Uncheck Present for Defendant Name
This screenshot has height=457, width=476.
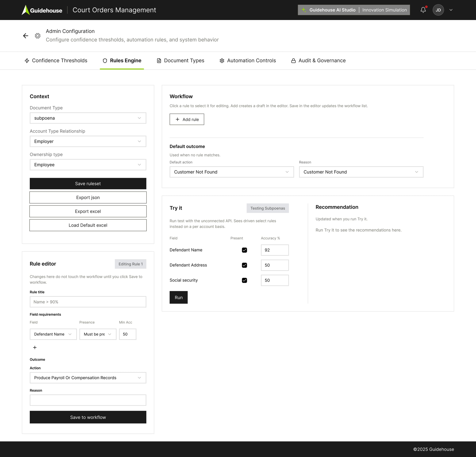pyautogui.click(x=244, y=250)
